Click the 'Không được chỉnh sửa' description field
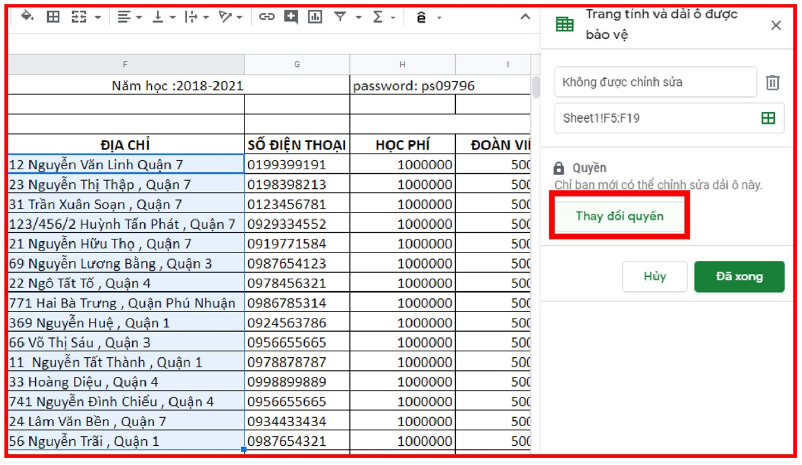The image size is (802, 465). click(655, 82)
